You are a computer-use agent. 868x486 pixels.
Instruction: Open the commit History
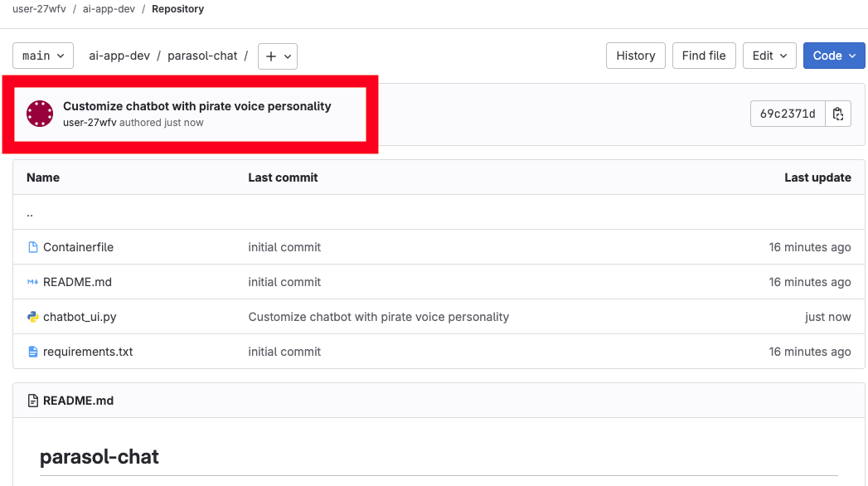tap(636, 56)
